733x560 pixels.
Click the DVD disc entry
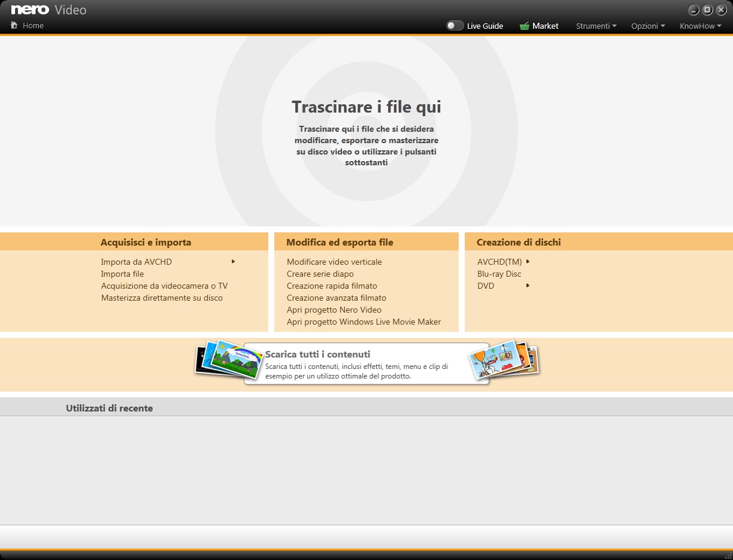point(486,286)
